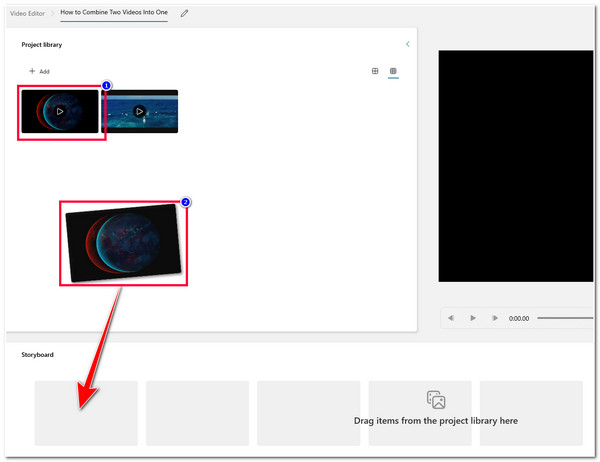Click the "Project library" heading text
Image resolution: width=600 pixels, height=462 pixels.
[42, 45]
